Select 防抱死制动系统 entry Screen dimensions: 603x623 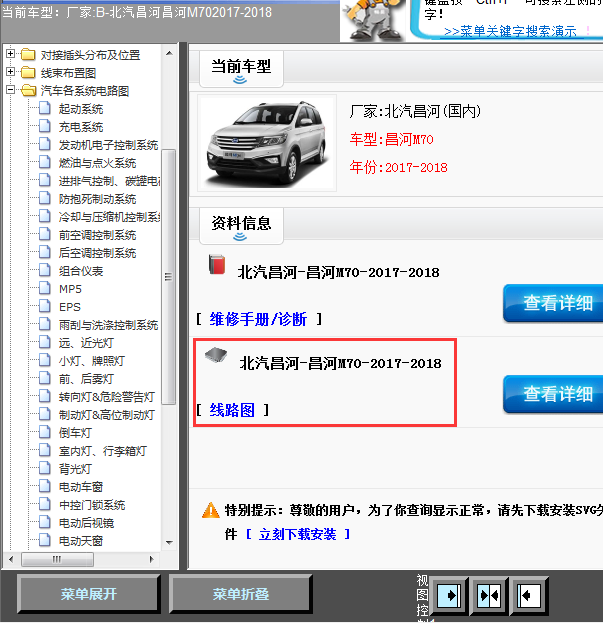click(x=97, y=199)
